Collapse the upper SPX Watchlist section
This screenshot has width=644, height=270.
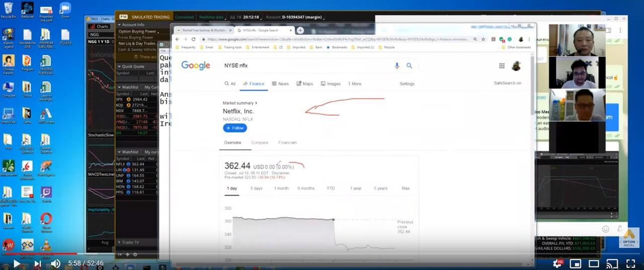[x=120, y=87]
